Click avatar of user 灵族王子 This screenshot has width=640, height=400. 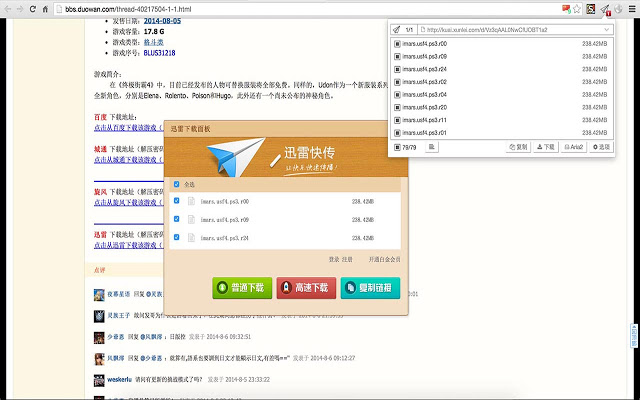(x=99, y=316)
